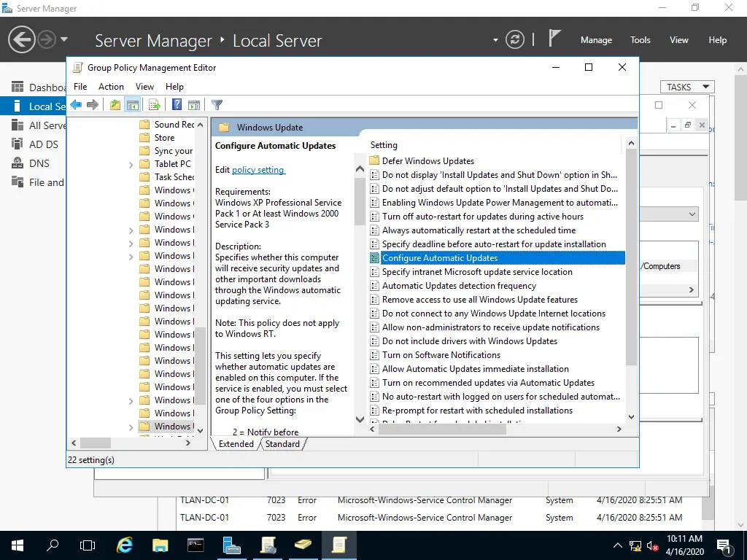Click the muted volume icon in tray
747x560 pixels.
(x=653, y=546)
